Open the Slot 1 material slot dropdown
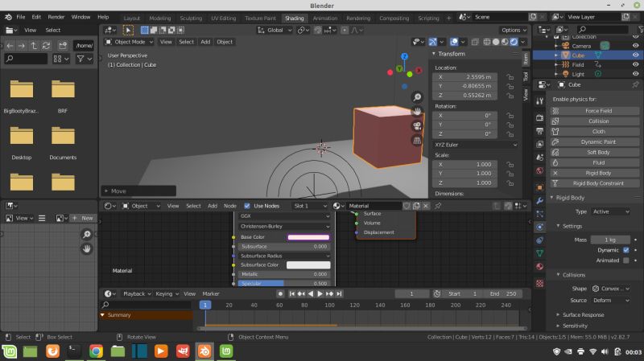This screenshot has width=644, height=361. [x=310, y=206]
